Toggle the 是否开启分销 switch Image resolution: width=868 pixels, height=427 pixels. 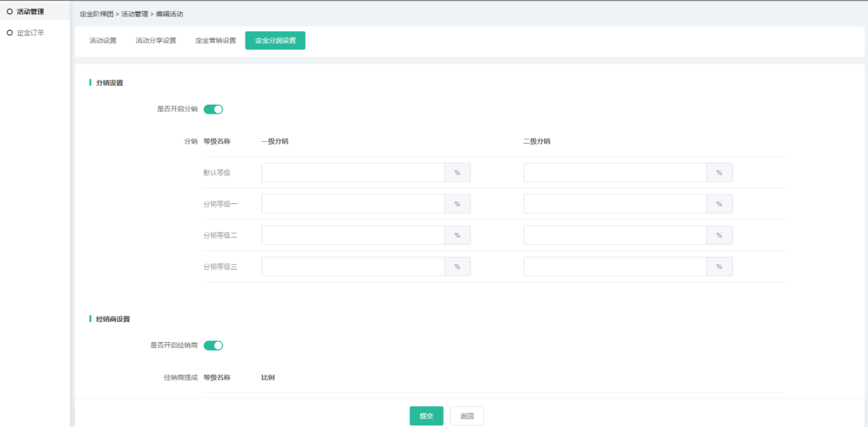click(213, 109)
